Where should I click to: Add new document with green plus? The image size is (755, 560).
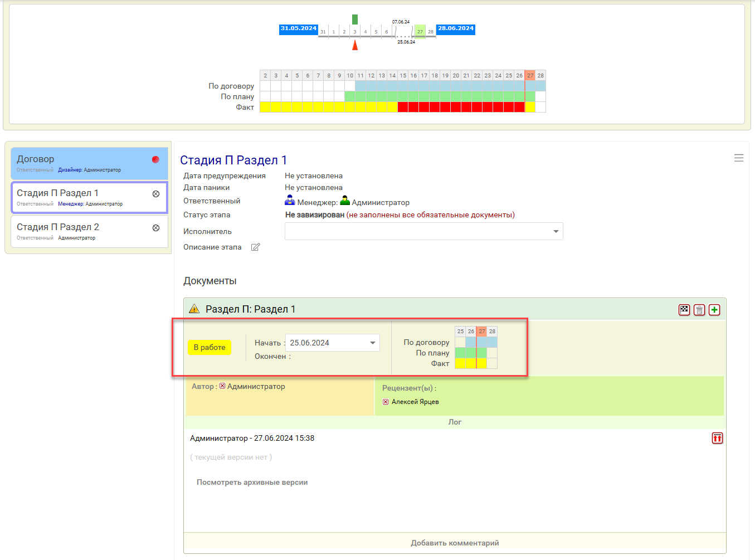coord(714,310)
